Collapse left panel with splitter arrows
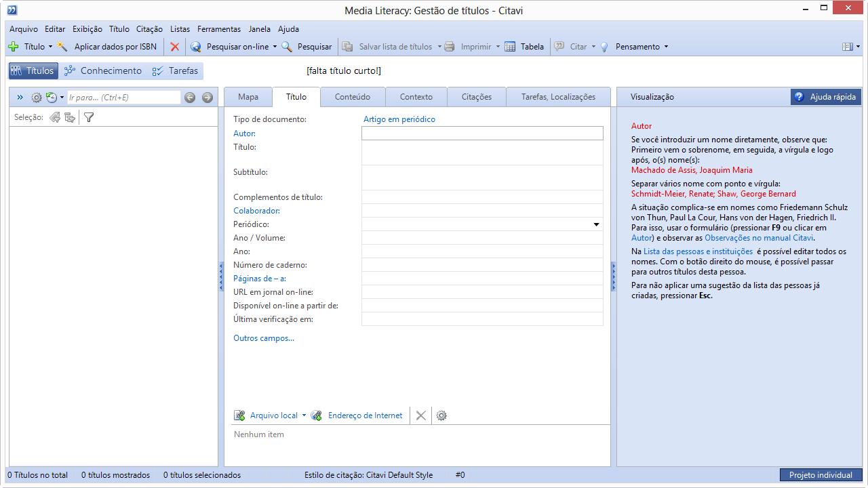The image size is (868, 488). 221,277
